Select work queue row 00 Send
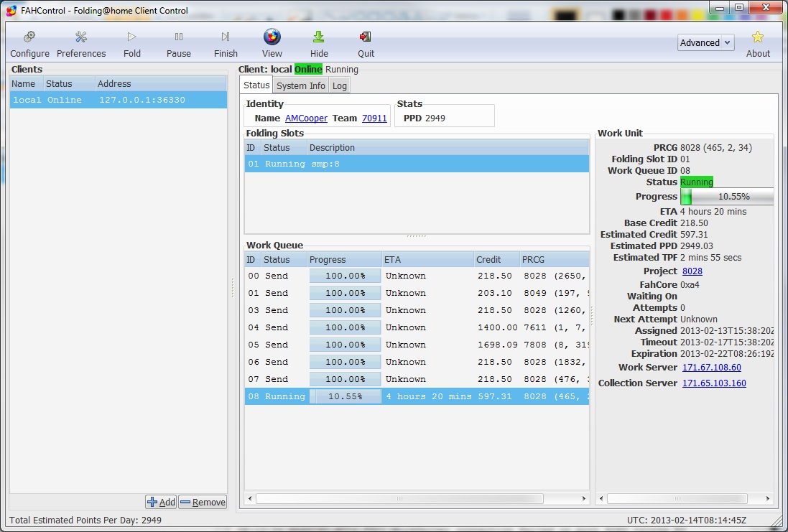Screen dimensions: 788x532 point(417,276)
